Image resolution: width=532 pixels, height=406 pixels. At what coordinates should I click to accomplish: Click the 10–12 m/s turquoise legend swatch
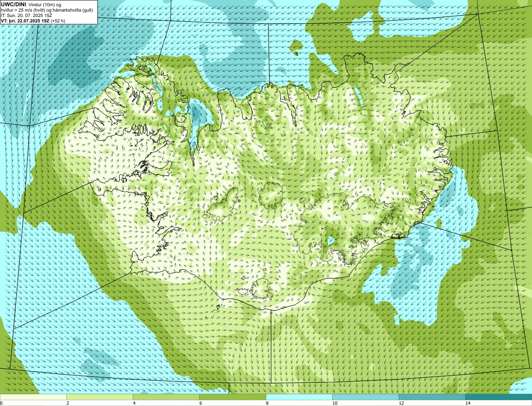coord(366,397)
